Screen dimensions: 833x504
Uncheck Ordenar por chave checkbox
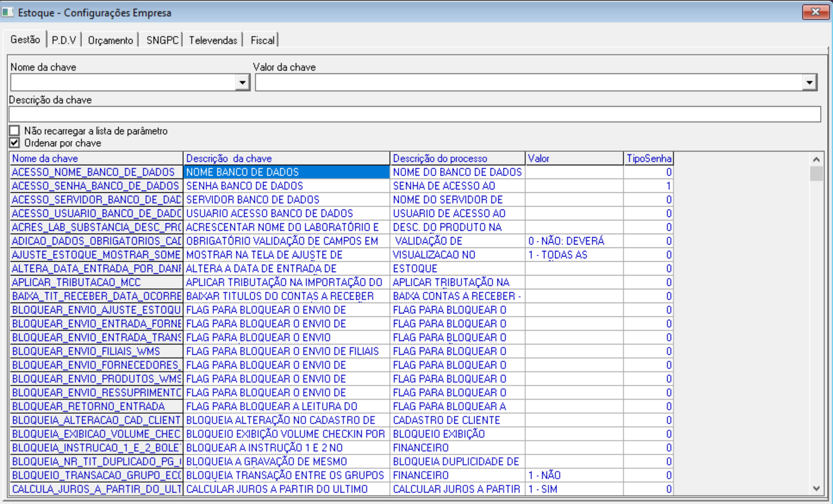[15, 143]
